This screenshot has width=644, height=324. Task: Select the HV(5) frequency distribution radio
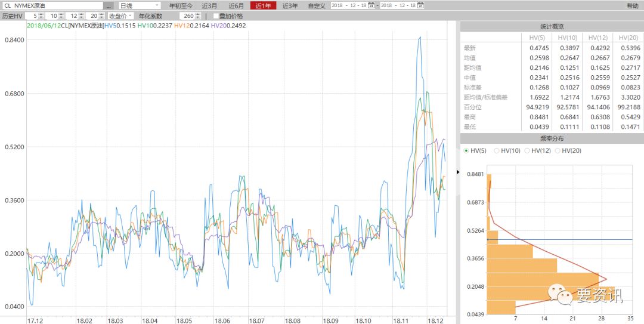(x=466, y=151)
